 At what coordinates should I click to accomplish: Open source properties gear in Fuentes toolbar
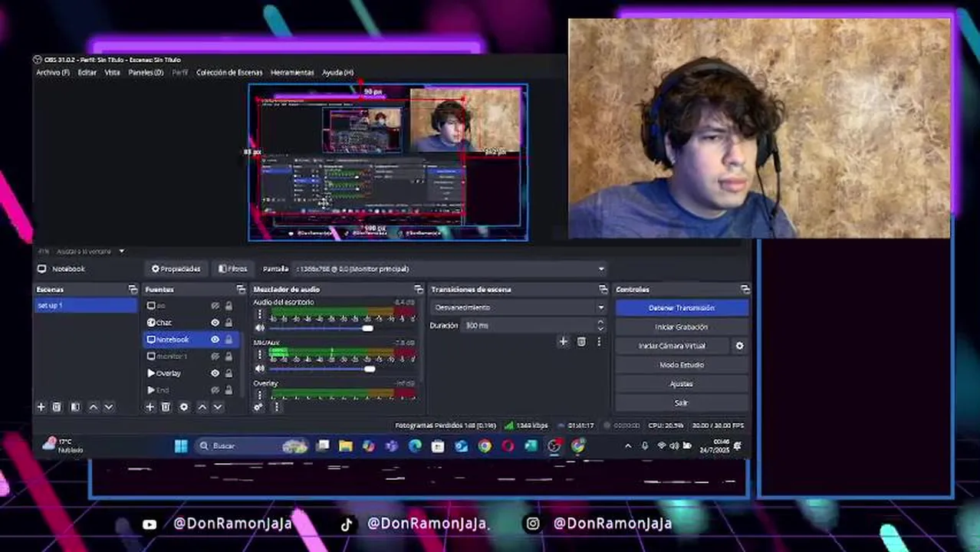pos(184,407)
